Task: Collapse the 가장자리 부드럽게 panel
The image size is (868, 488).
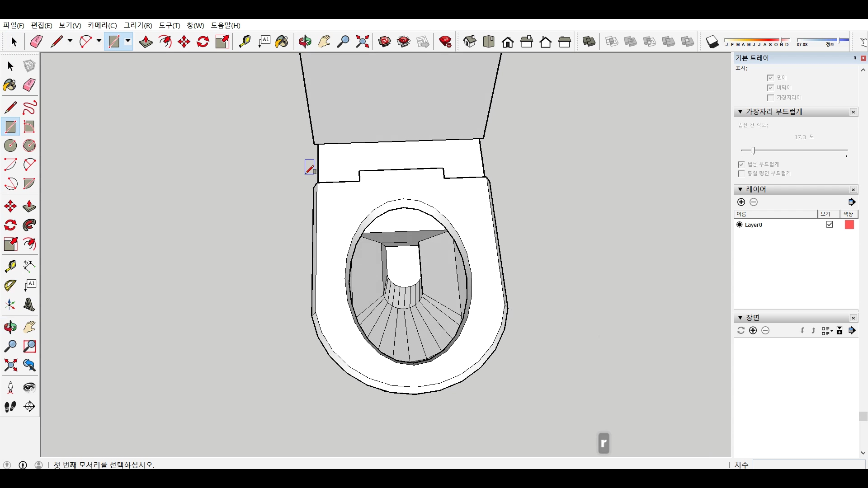Action: pyautogui.click(x=740, y=112)
